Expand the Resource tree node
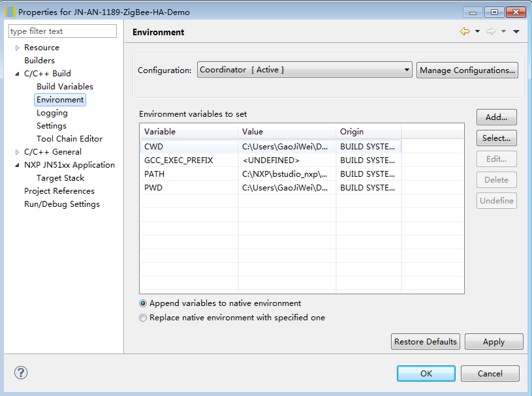This screenshot has height=396, width=532. tap(18, 48)
